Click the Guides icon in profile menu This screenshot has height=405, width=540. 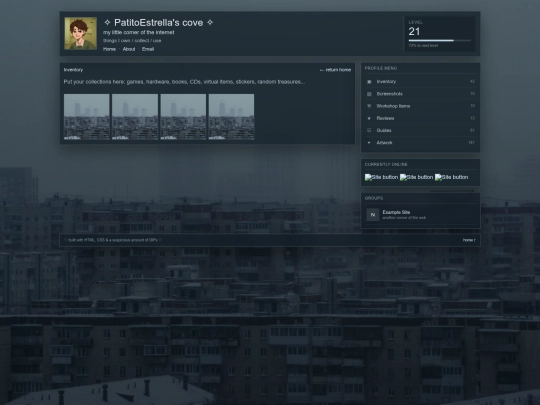369,131
